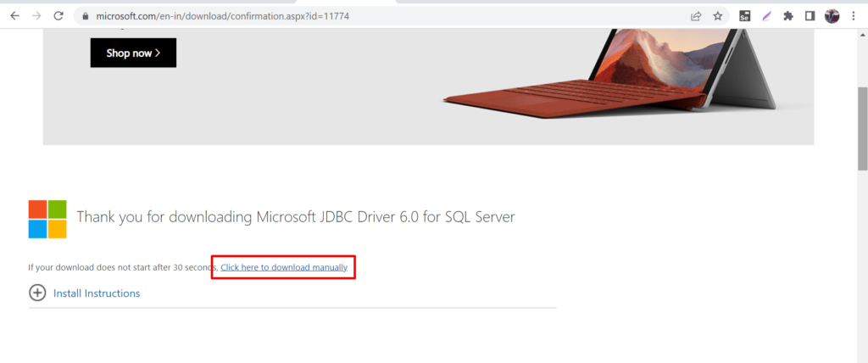Open the Selenium IDE extension

click(745, 15)
